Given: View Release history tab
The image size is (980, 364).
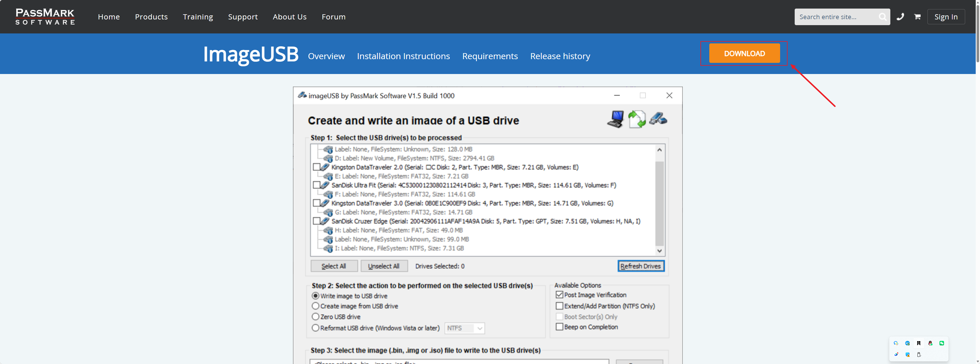Looking at the screenshot, I should point(560,56).
